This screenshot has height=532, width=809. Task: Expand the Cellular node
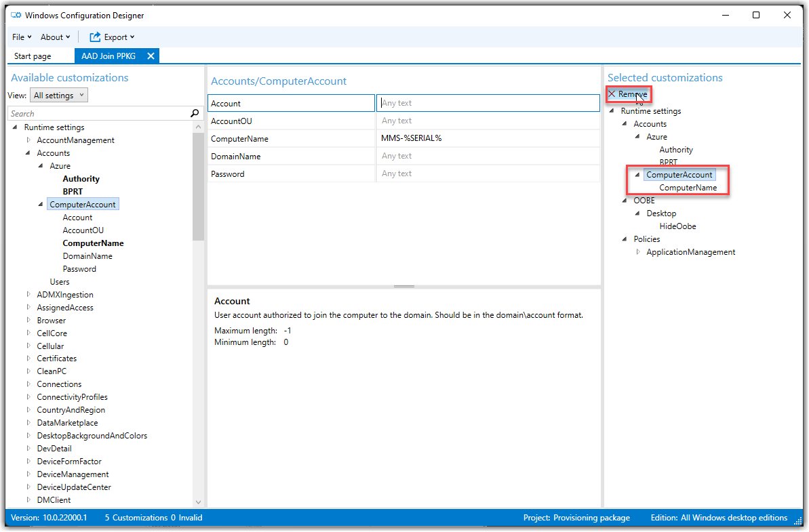pyautogui.click(x=28, y=346)
